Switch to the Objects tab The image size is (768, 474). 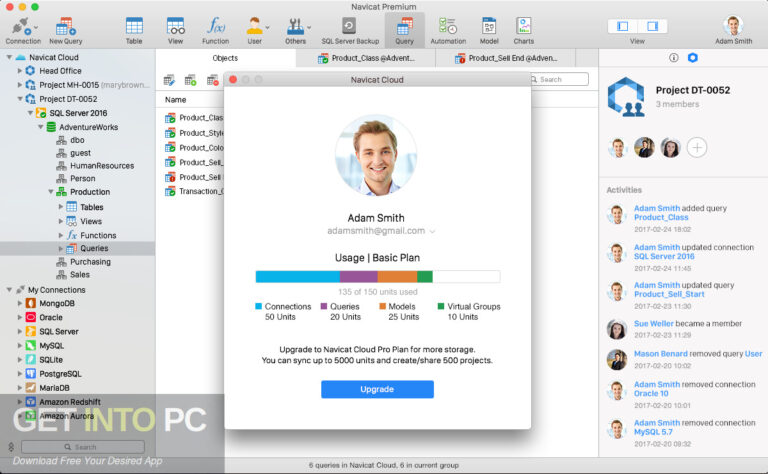click(x=225, y=58)
